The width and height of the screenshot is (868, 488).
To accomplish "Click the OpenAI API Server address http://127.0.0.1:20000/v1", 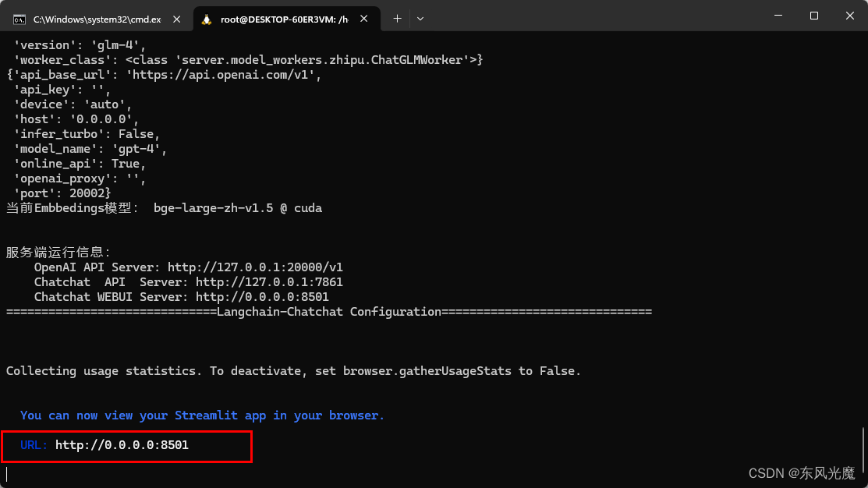I will (255, 267).
